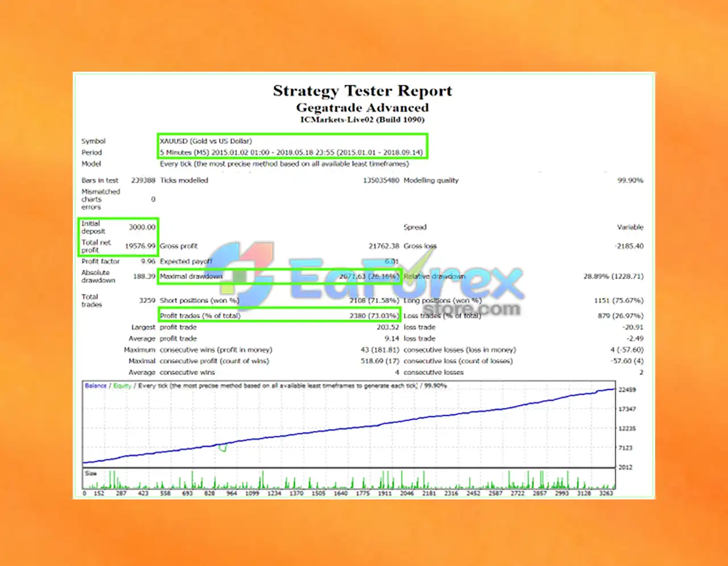The width and height of the screenshot is (728, 566).
Task: Click the "Gross loss" label
Action: (420, 246)
